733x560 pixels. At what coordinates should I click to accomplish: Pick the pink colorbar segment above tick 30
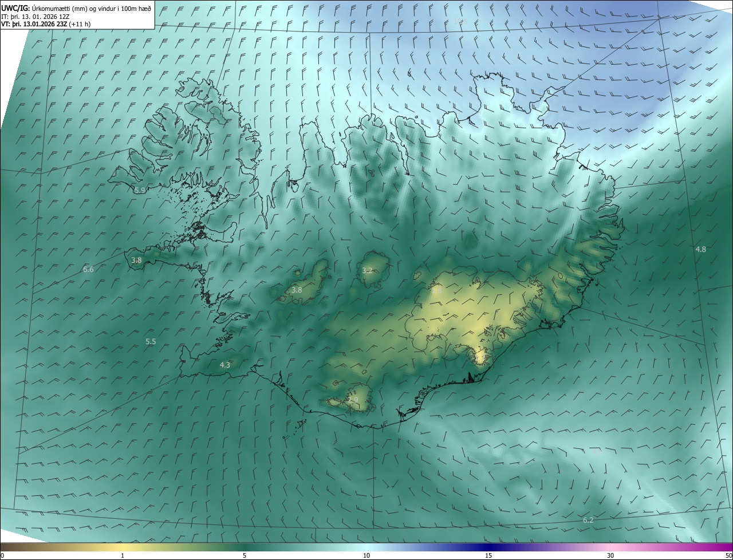(x=610, y=547)
